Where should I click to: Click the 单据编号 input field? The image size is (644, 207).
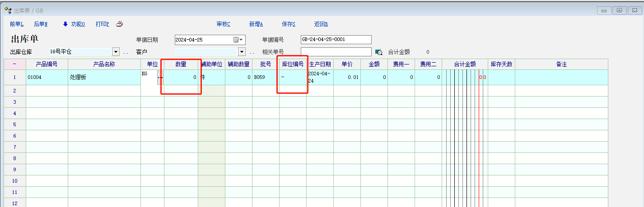point(336,40)
